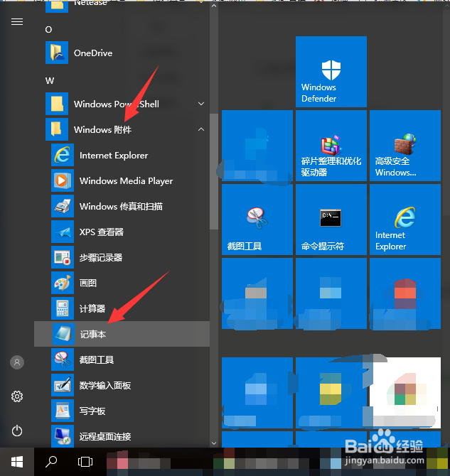This screenshot has height=476, width=450.
Task: Open the Internet Explorer tile
Action: (x=405, y=220)
